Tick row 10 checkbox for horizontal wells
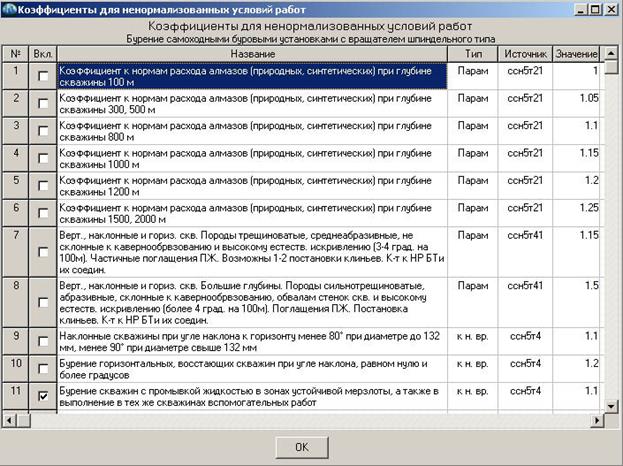This screenshot has width=623, height=466. [x=43, y=369]
